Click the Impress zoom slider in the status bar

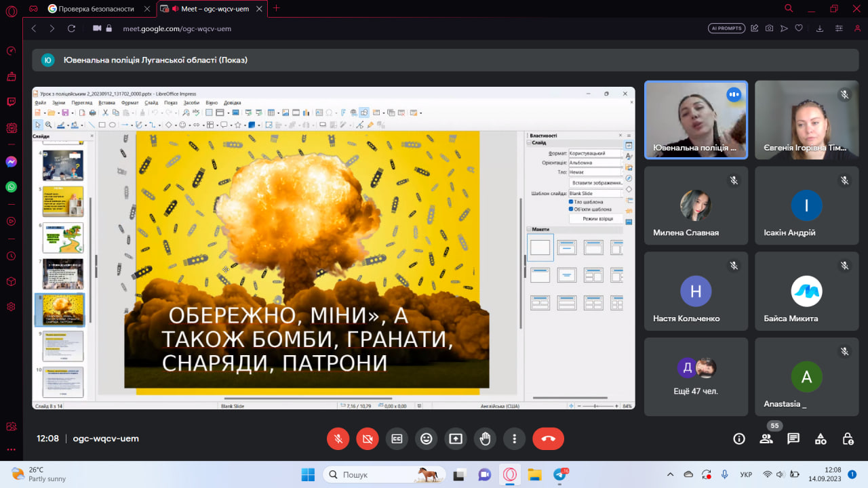coord(595,406)
